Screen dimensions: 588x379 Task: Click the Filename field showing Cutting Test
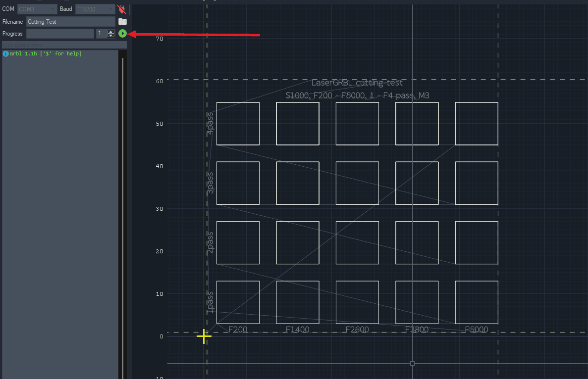(x=70, y=21)
